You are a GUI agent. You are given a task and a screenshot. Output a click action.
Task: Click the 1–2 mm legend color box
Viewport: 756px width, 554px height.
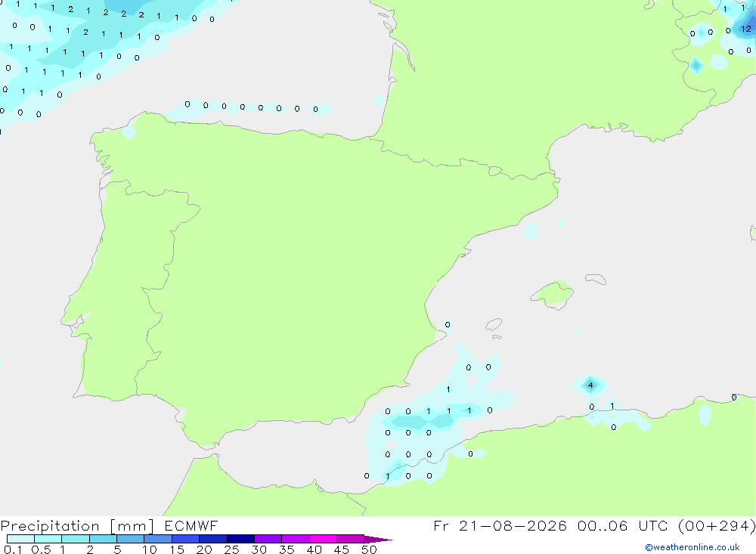click(76, 539)
